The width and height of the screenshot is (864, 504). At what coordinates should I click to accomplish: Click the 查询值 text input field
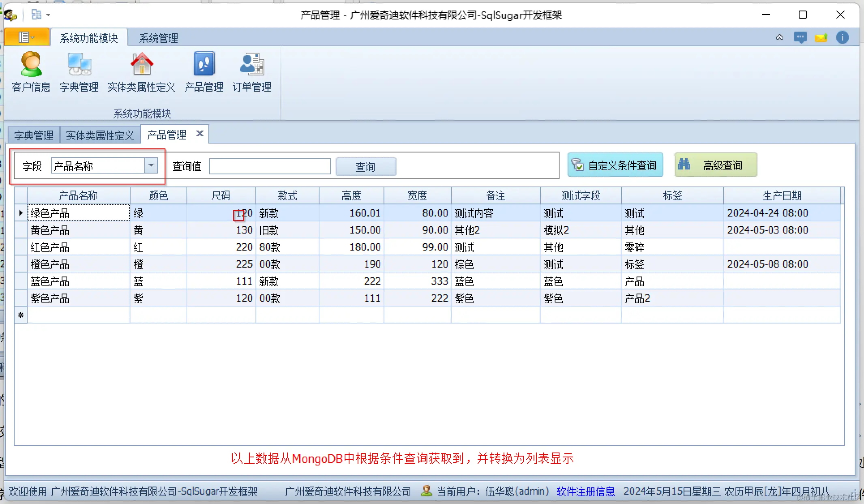[x=270, y=166]
